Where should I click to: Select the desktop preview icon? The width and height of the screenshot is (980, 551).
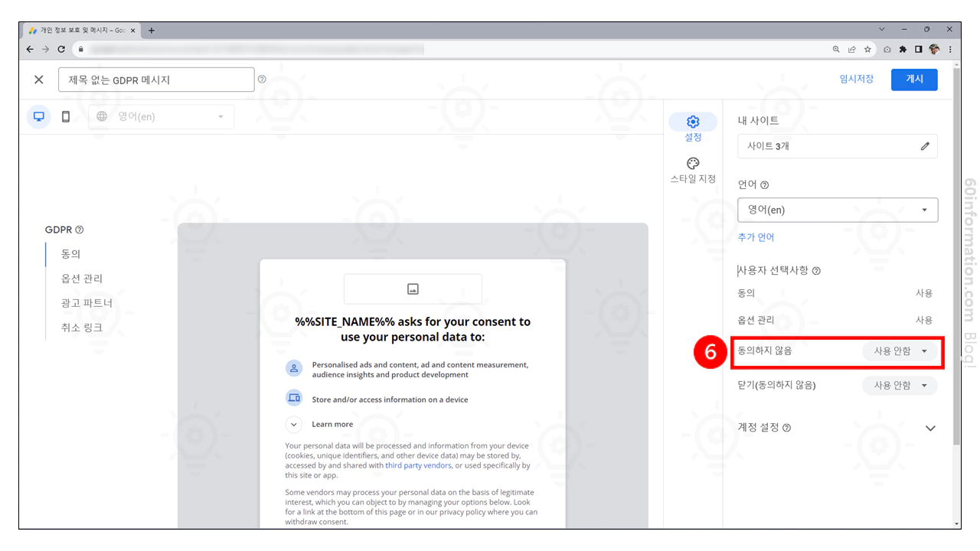[x=38, y=116]
